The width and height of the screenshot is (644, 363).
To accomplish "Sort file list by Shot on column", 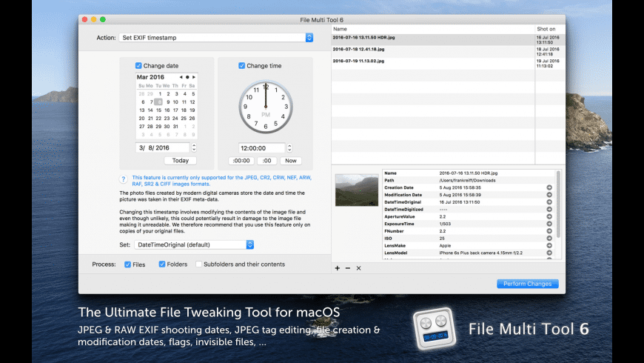I will click(550, 29).
